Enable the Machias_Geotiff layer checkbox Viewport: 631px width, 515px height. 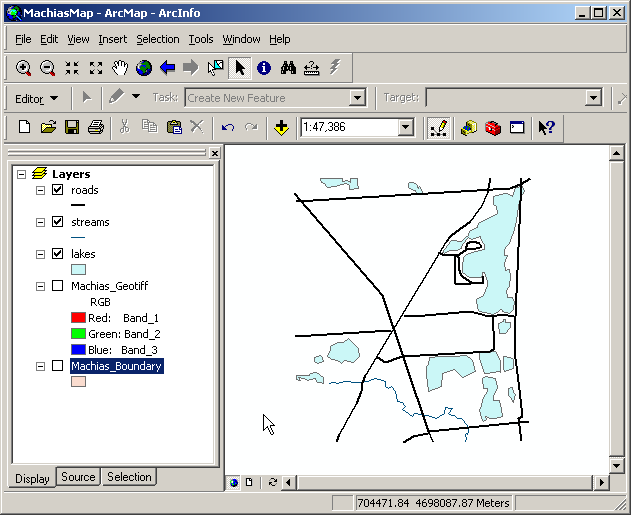(57, 286)
